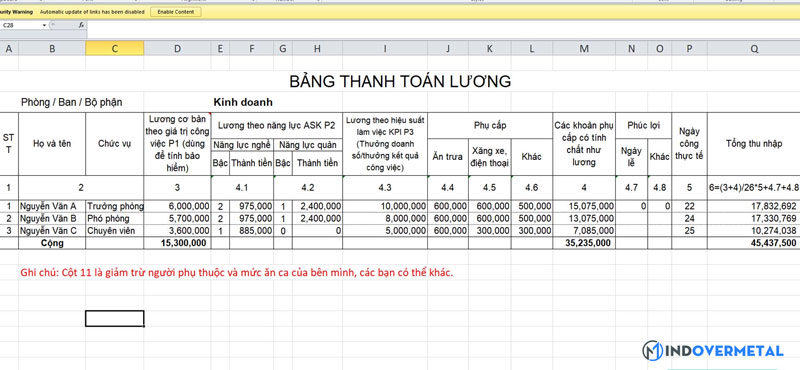Select column F header

pyautogui.click(x=251, y=48)
